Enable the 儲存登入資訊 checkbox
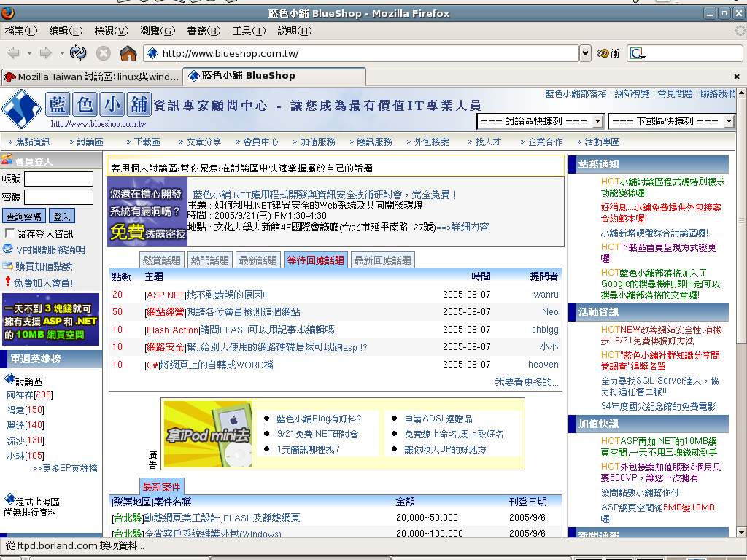 [x=9, y=233]
